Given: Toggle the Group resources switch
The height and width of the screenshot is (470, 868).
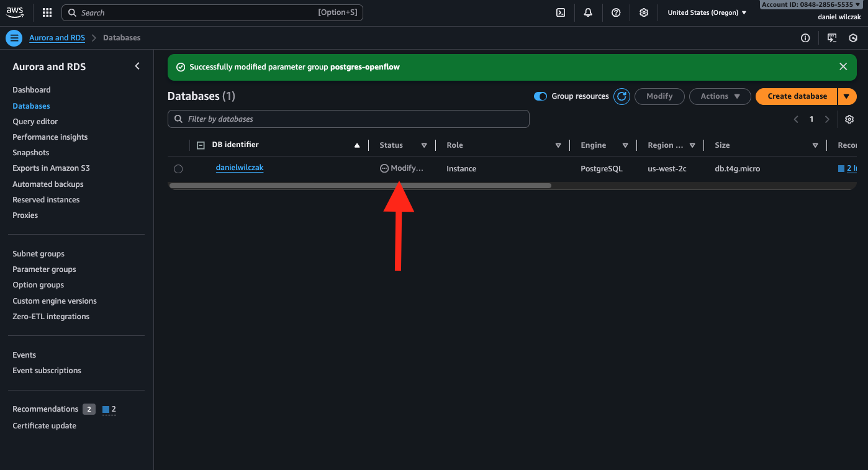Looking at the screenshot, I should [x=541, y=96].
